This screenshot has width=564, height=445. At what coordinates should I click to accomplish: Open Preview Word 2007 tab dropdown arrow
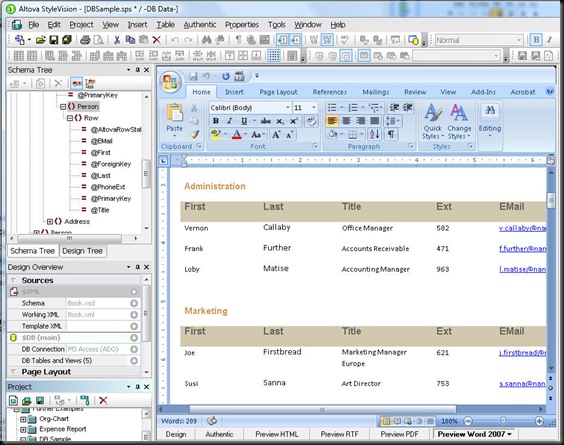pos(510,434)
